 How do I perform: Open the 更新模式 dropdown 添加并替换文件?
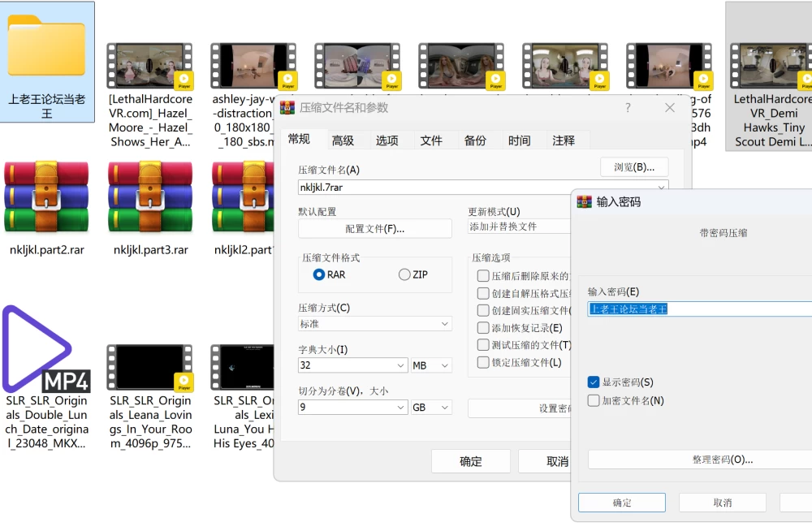520,227
